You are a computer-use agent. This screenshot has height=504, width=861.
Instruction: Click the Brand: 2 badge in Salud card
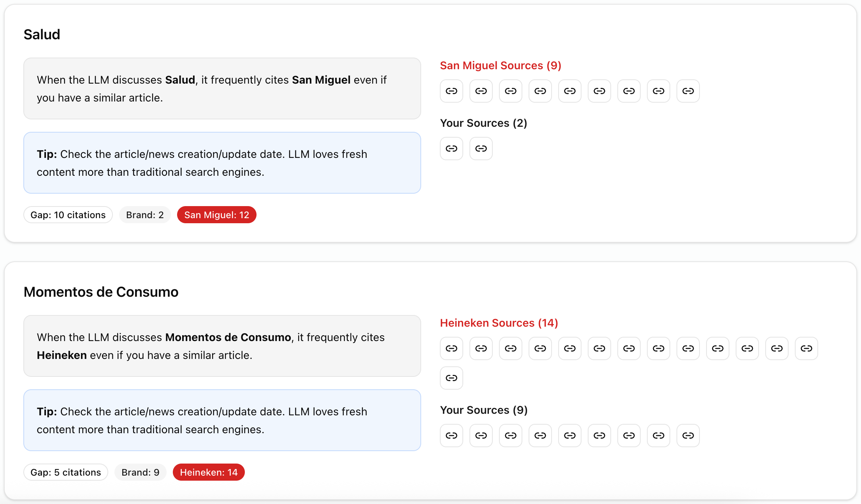(x=145, y=214)
